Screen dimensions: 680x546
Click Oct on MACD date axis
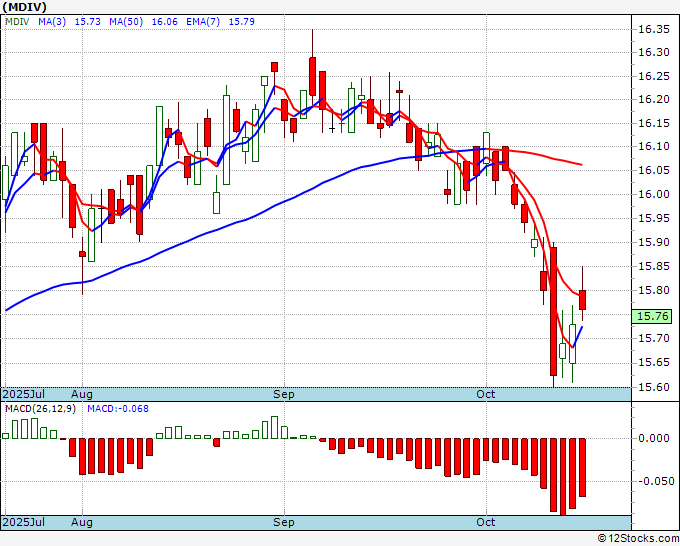(486, 522)
